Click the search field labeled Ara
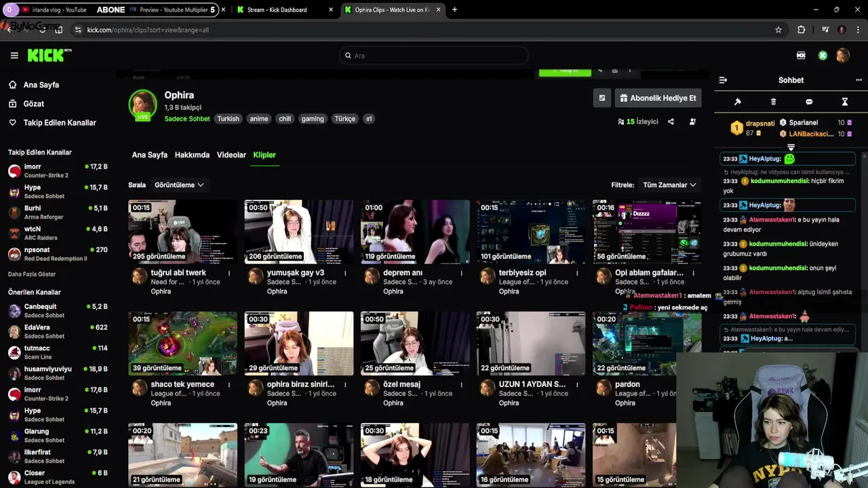 pos(434,56)
